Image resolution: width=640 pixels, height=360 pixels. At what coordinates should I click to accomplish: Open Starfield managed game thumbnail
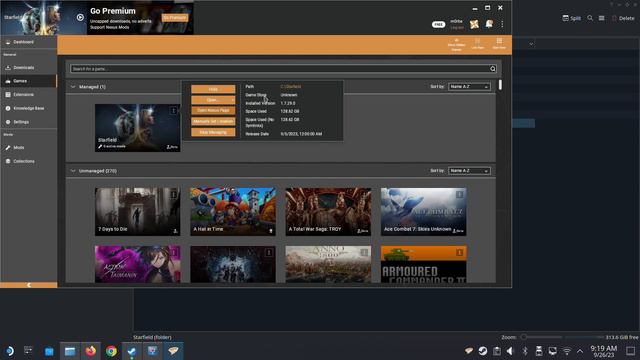[x=137, y=128]
